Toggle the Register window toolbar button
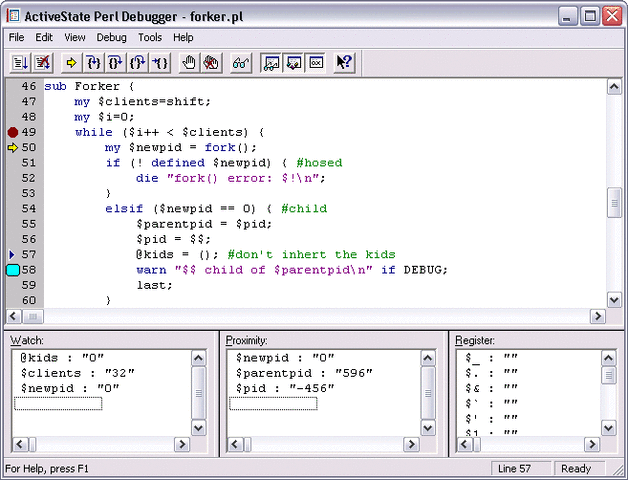 316,63
